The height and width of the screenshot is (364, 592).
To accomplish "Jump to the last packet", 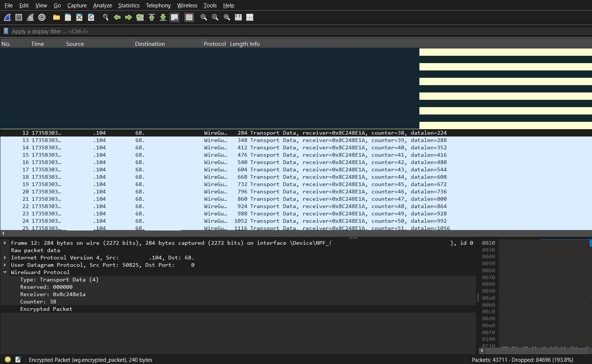I will (x=163, y=17).
